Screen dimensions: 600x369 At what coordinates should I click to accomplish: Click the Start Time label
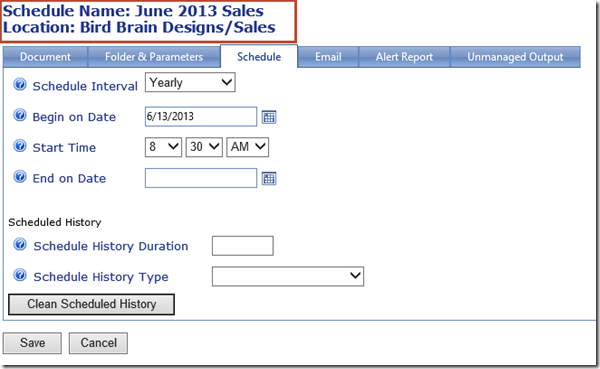coord(64,147)
